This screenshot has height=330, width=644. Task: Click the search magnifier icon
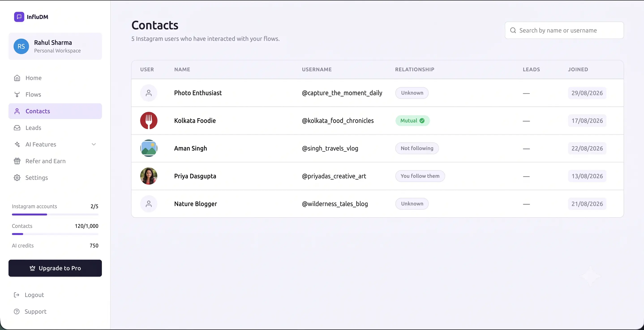pyautogui.click(x=513, y=30)
